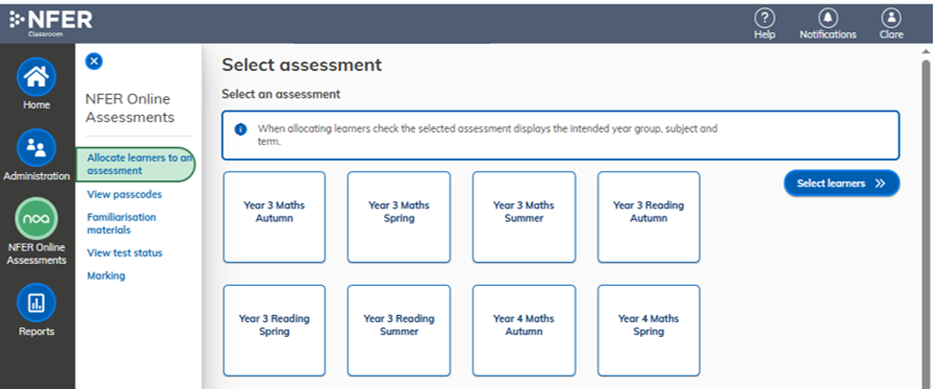Open Clare's user profile icon

891,17
